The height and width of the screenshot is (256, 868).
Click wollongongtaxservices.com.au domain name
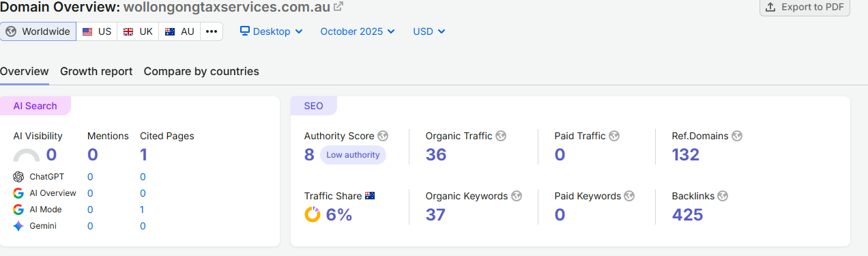point(226,8)
